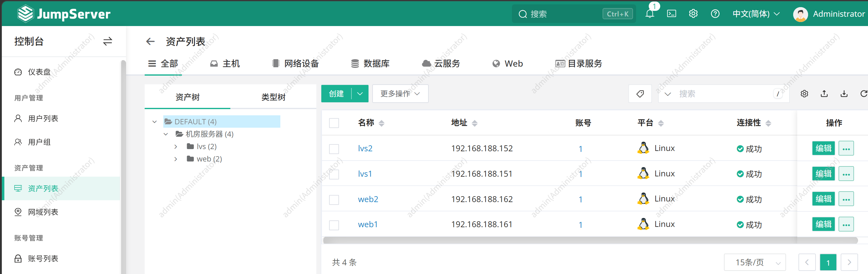Image resolution: width=868 pixels, height=274 pixels.
Task: Click the domain list location icon
Action: tap(18, 212)
